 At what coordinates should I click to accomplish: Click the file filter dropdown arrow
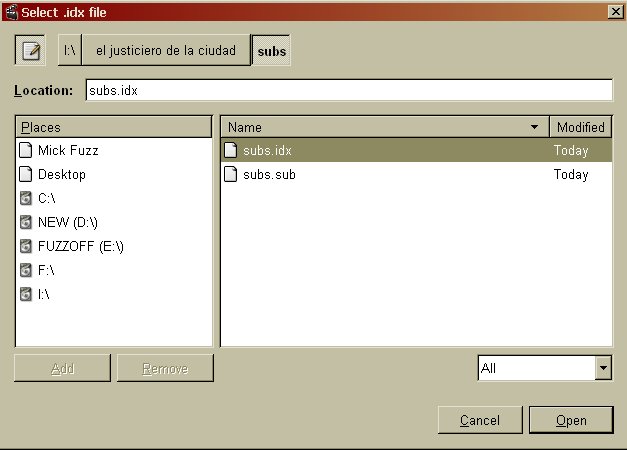(603, 368)
